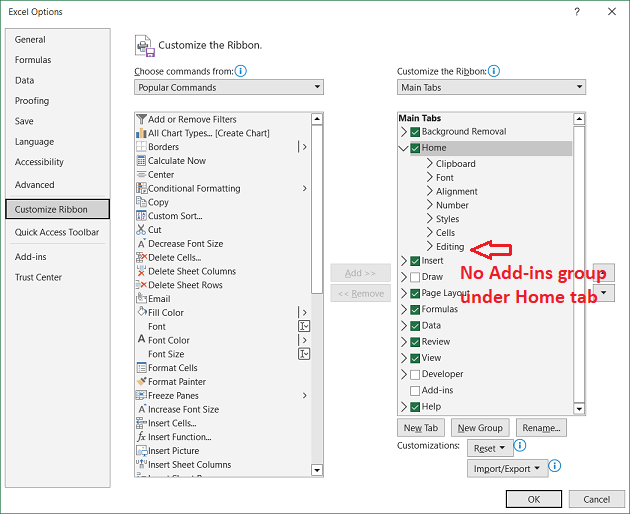The width and height of the screenshot is (630, 514).
Task: Choose the Insert Picture icon
Action: [141, 451]
